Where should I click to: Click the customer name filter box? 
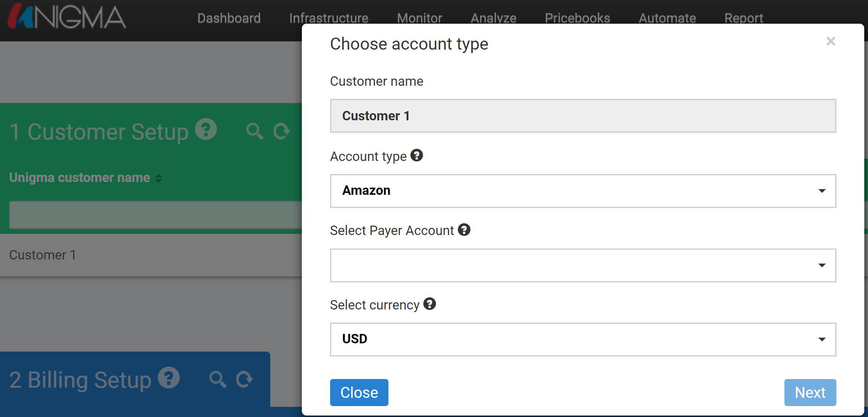155,215
